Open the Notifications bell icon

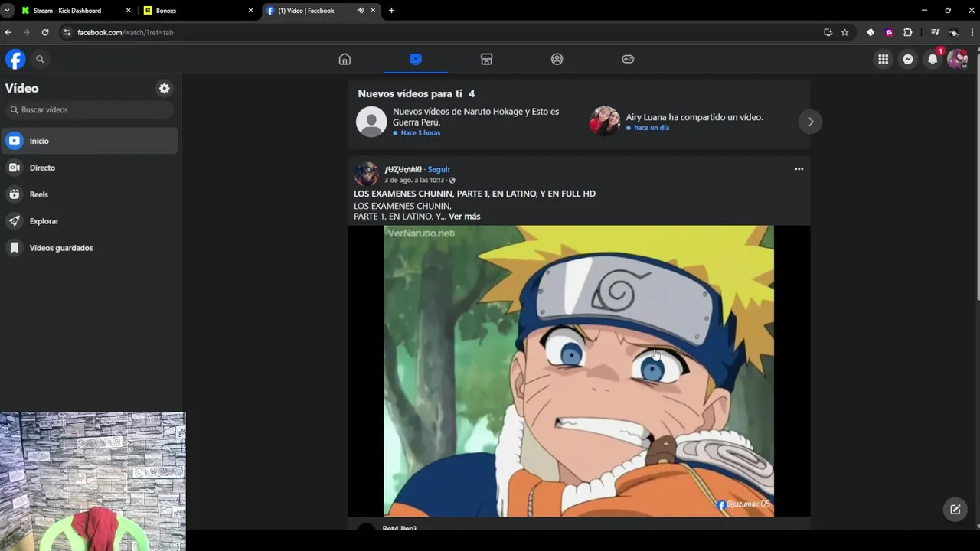tap(933, 59)
